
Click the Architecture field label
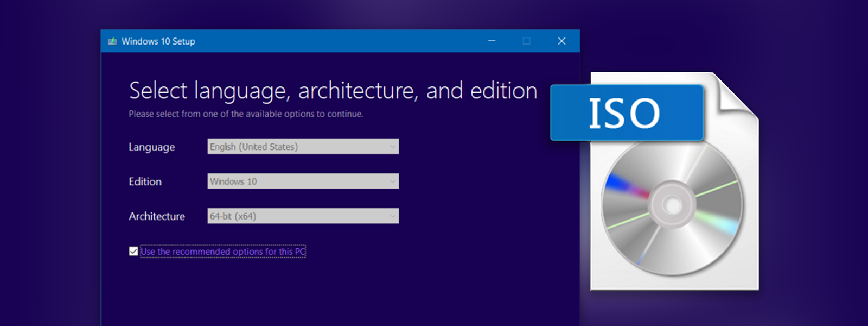coord(157,216)
